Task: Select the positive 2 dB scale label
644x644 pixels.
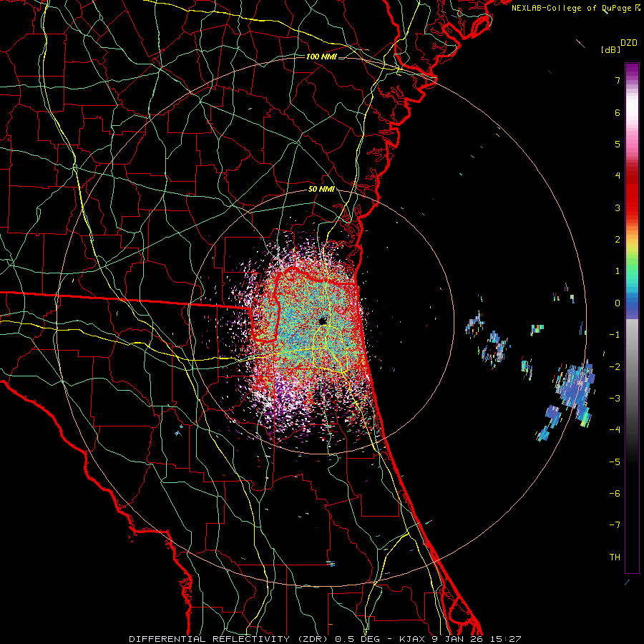Action: [618, 240]
